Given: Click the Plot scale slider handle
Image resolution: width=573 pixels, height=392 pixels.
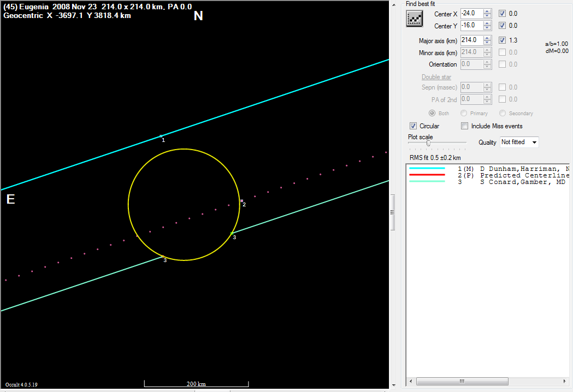Looking at the screenshot, I should [x=428, y=143].
